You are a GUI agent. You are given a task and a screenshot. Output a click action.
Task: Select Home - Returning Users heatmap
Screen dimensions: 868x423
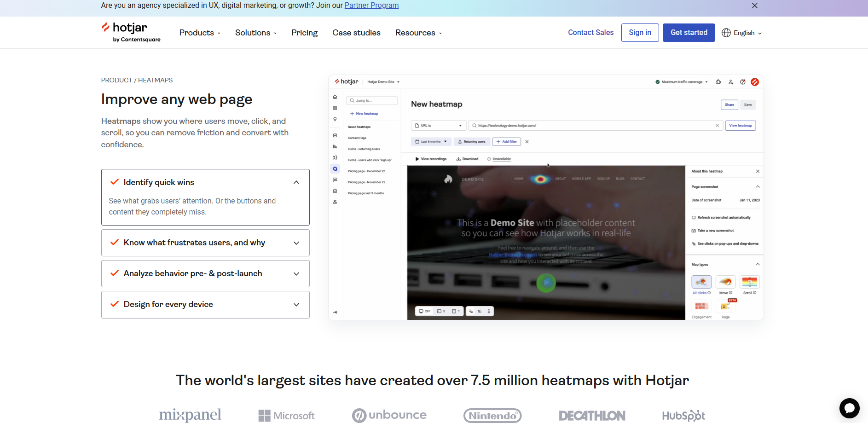[x=364, y=149]
